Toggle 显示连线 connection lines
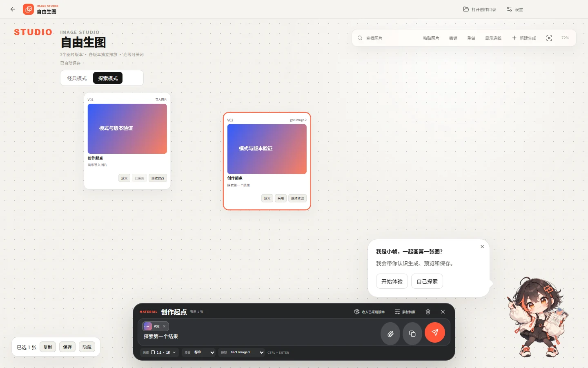The height and width of the screenshot is (368, 588). coord(493,38)
